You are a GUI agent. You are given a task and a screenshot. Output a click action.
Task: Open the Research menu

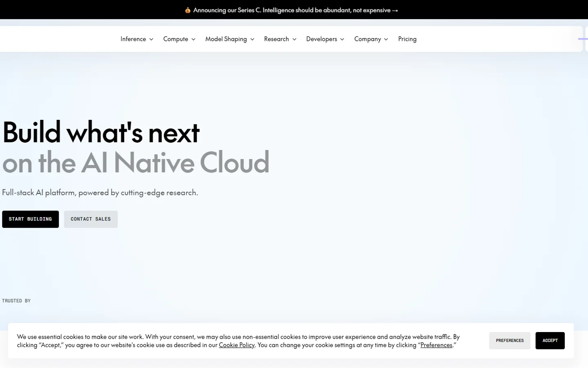pos(276,39)
